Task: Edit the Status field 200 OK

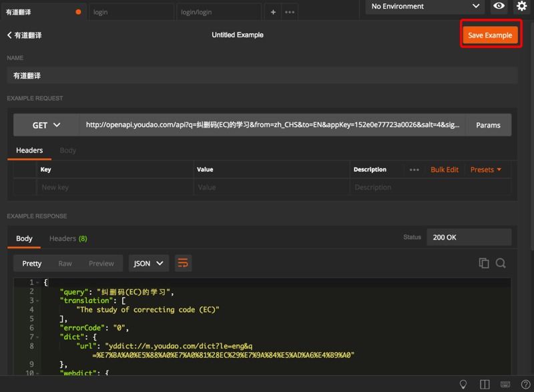Action: [x=469, y=237]
